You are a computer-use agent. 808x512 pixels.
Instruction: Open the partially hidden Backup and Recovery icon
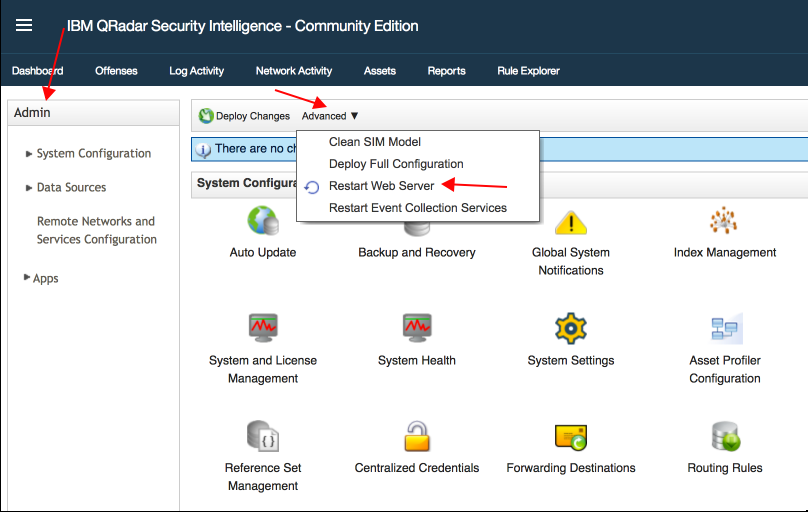pos(416,228)
